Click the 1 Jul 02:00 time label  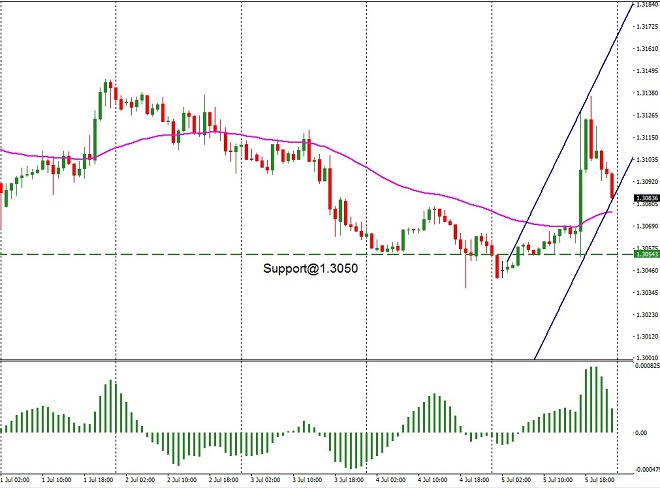(x=16, y=480)
